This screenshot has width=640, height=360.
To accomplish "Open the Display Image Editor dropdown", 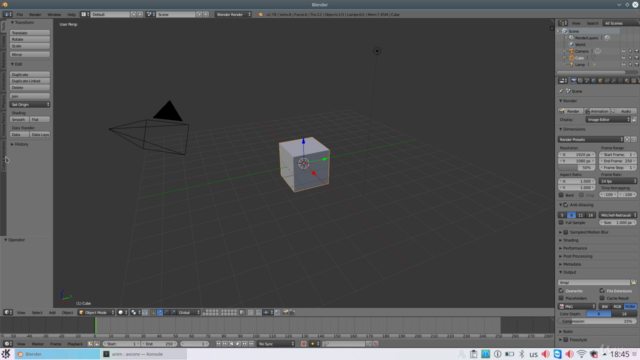I will (608, 120).
